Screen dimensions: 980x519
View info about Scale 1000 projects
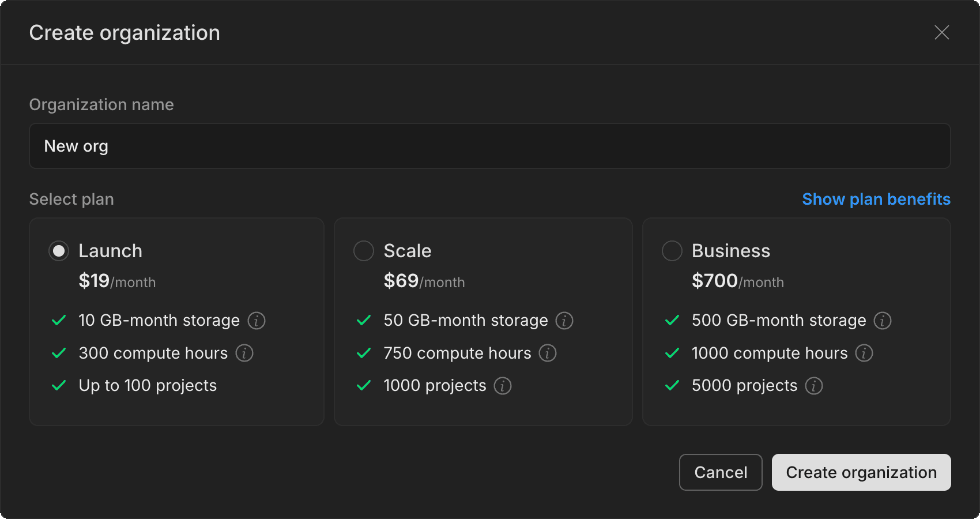[503, 386]
